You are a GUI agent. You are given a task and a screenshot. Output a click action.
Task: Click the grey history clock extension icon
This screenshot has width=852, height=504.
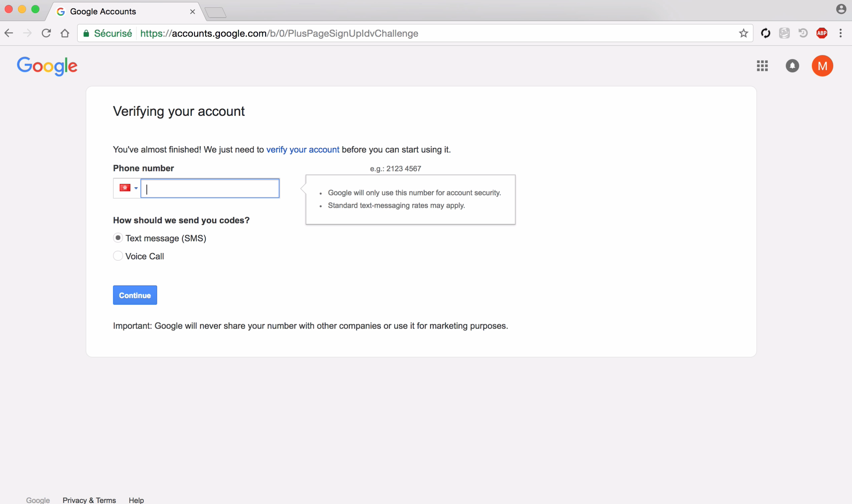pyautogui.click(x=803, y=33)
